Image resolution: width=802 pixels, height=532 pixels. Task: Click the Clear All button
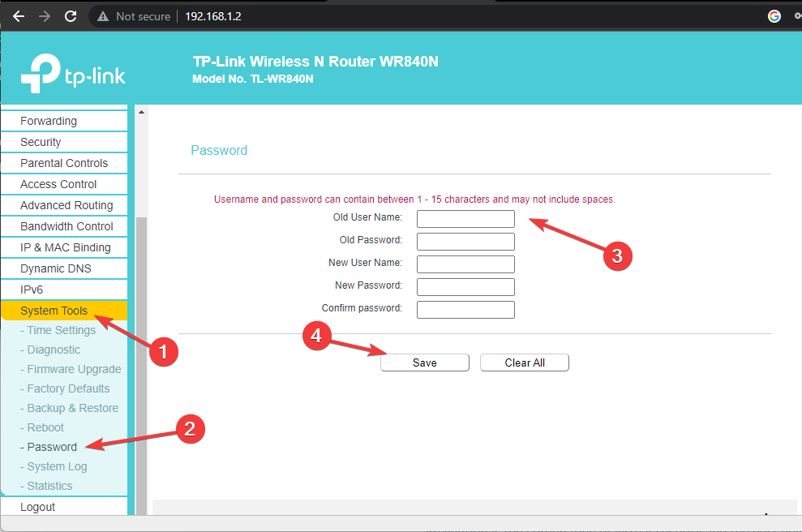(x=525, y=363)
